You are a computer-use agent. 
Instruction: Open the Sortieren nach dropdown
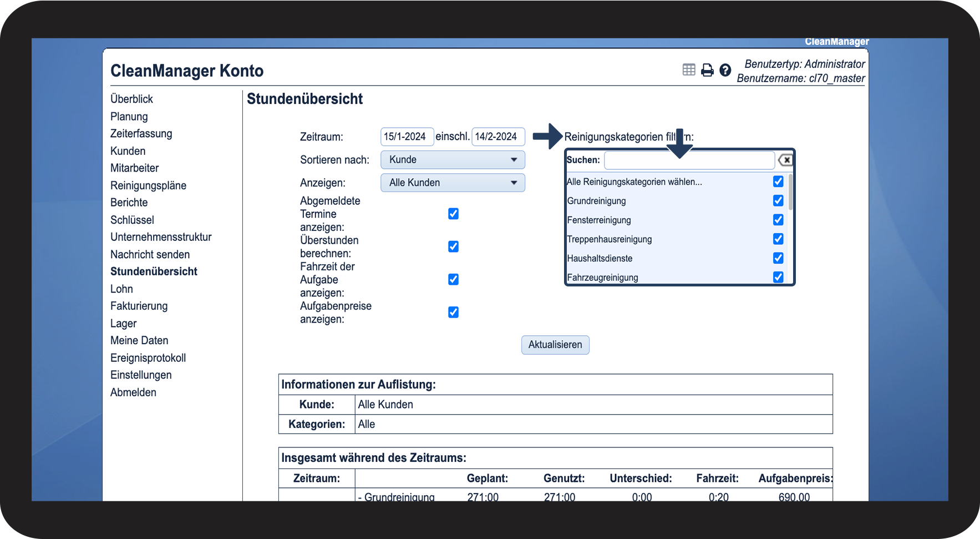pos(453,160)
